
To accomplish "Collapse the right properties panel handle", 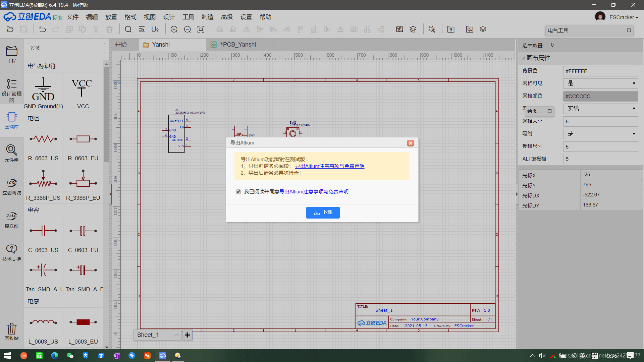I will click(517, 194).
